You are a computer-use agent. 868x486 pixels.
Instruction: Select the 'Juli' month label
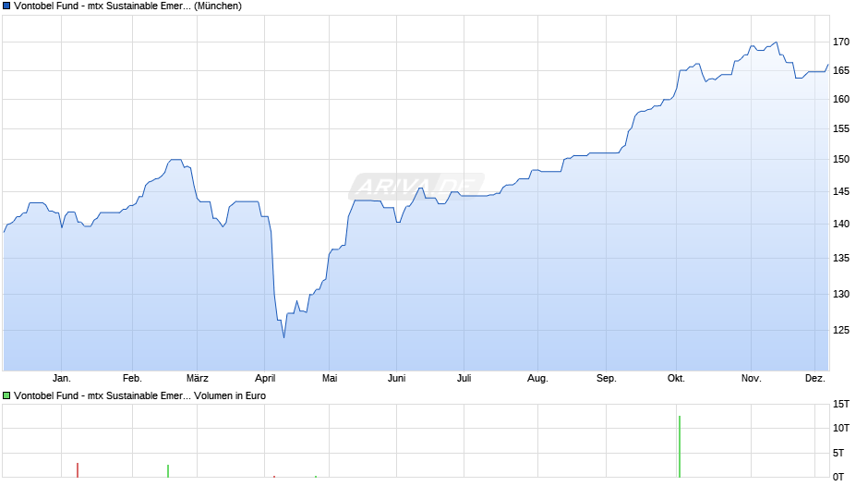(464, 378)
